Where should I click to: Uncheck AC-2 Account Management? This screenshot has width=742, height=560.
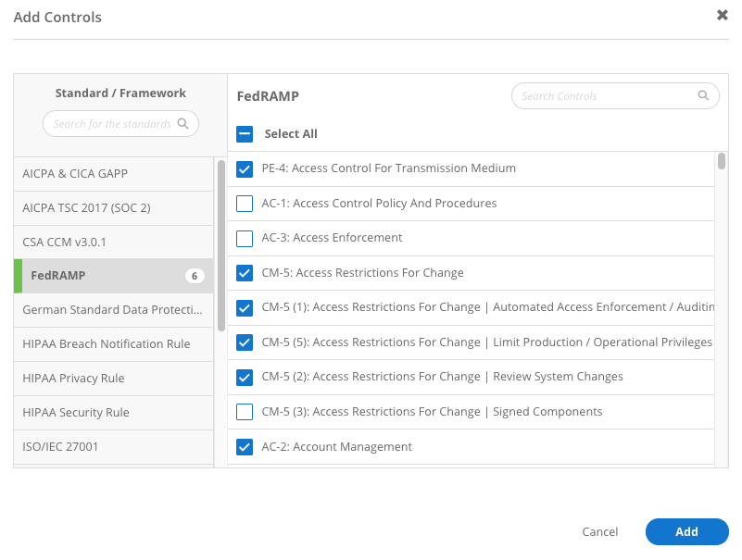(245, 447)
